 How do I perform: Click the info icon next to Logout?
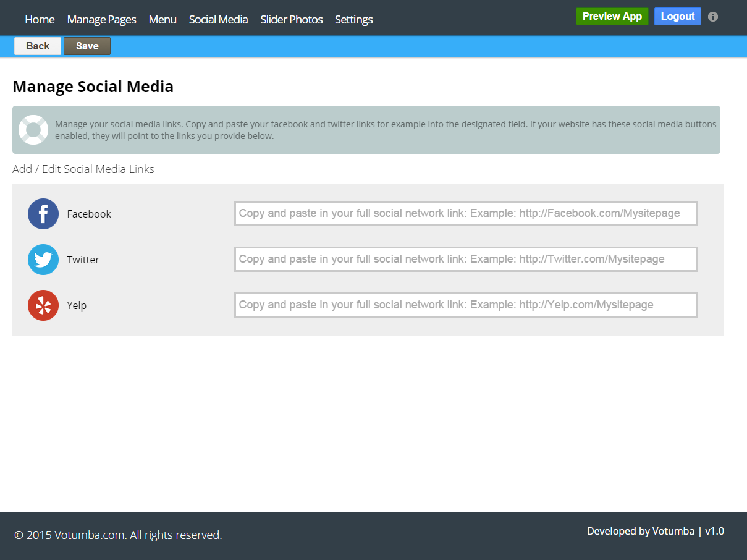click(713, 17)
